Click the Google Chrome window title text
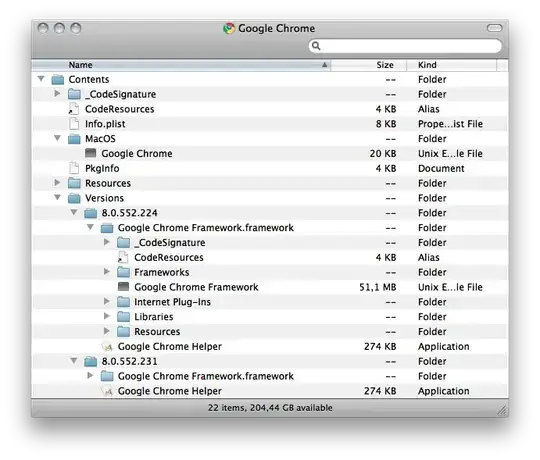 click(x=277, y=29)
